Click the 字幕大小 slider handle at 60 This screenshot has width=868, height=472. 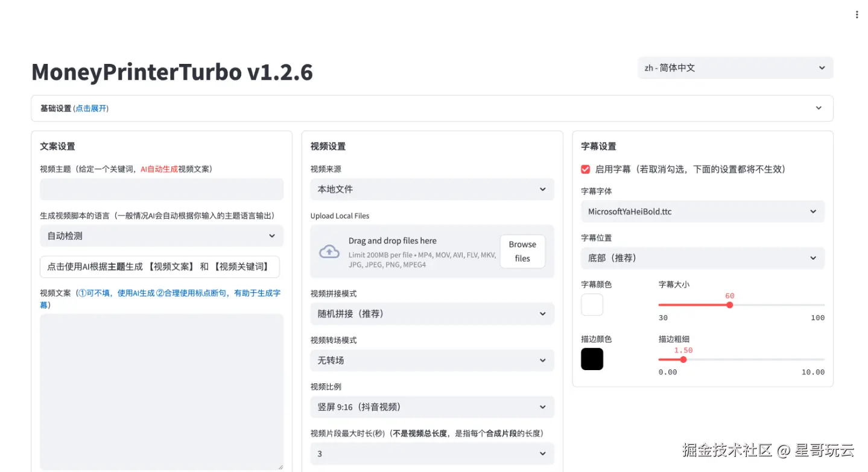(729, 305)
